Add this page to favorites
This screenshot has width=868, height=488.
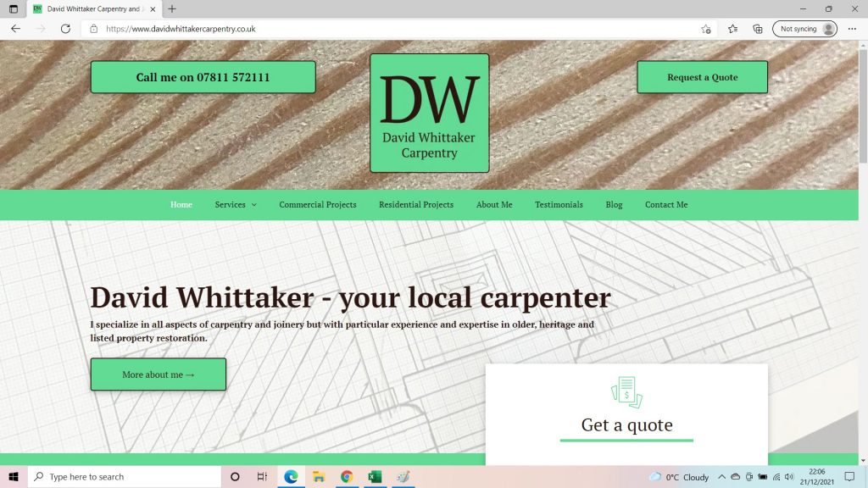point(706,28)
